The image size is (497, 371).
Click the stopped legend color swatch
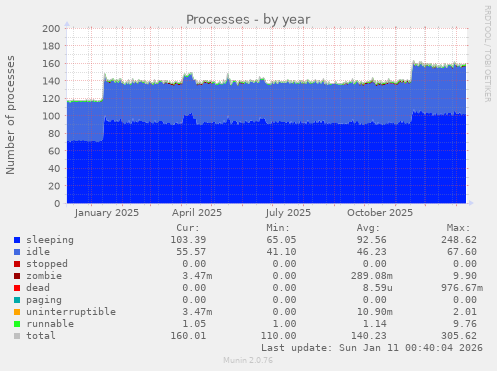point(17,264)
